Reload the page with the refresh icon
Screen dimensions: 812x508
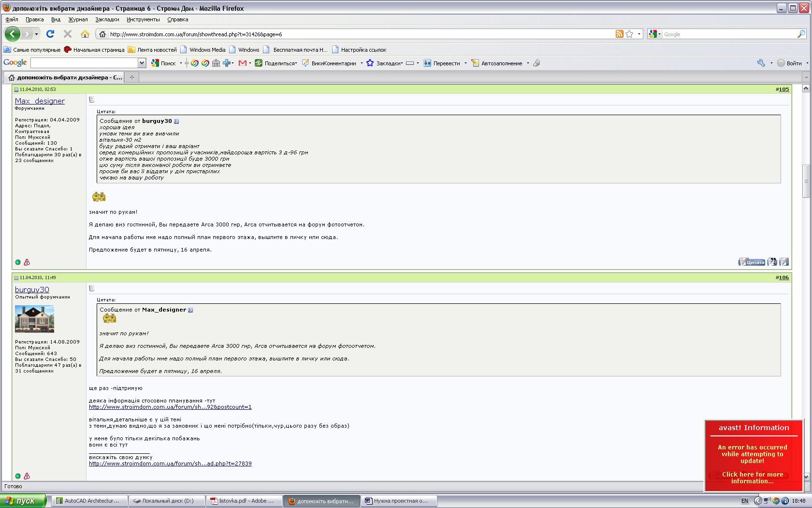(x=50, y=34)
